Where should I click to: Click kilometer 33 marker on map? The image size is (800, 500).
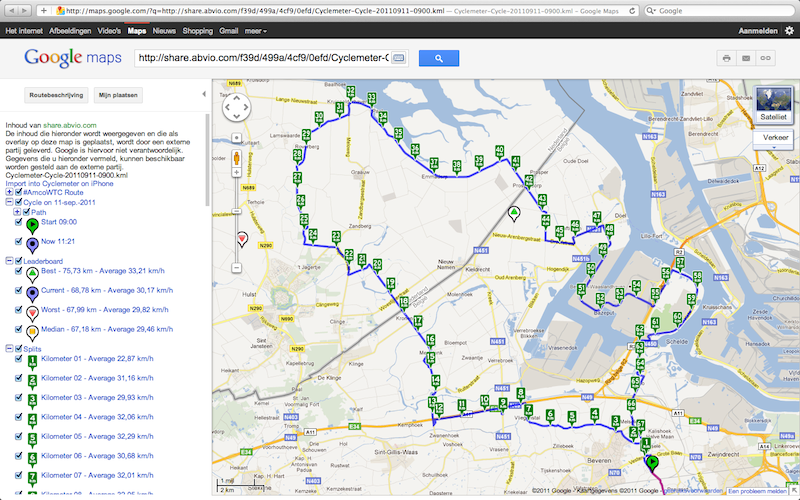tap(371, 98)
